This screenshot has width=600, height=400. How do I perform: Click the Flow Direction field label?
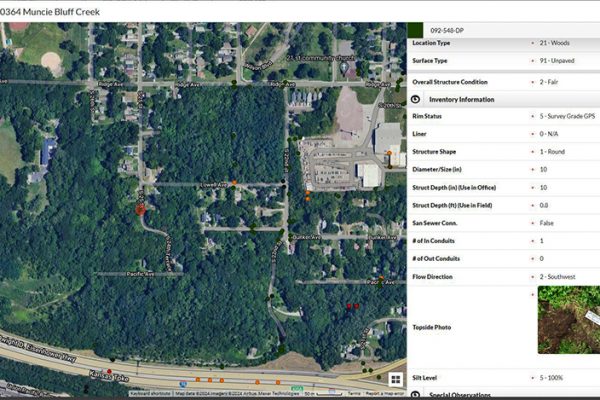(432, 276)
